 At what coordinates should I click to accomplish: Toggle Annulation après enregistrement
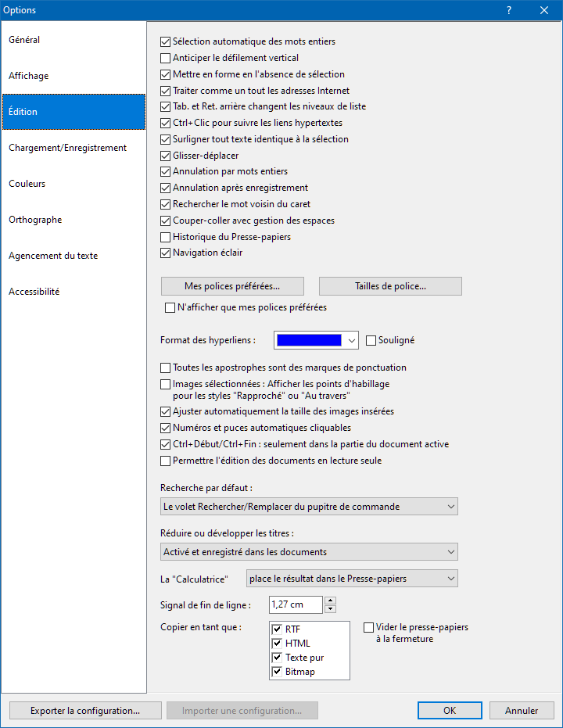pos(165,188)
